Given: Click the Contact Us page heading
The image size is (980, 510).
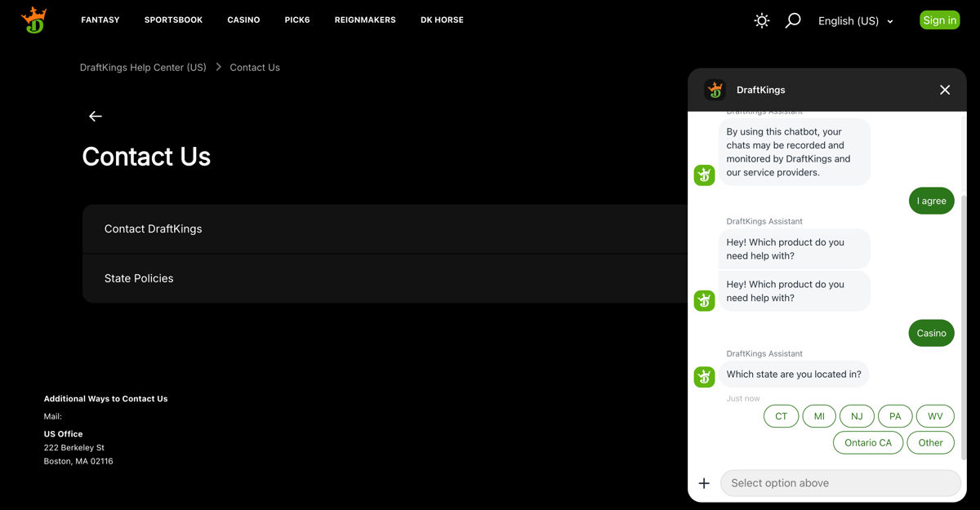Looking at the screenshot, I should coord(146,156).
